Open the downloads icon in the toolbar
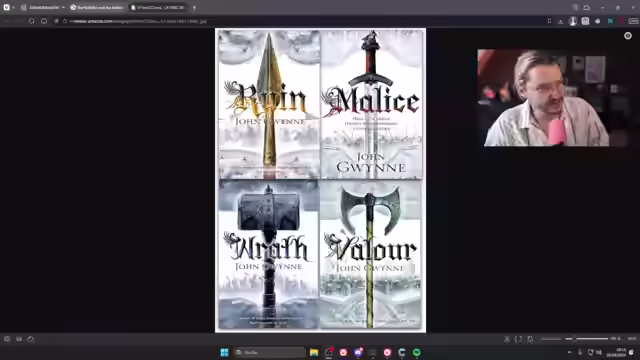The image size is (640, 360). pyautogui.click(x=560, y=21)
